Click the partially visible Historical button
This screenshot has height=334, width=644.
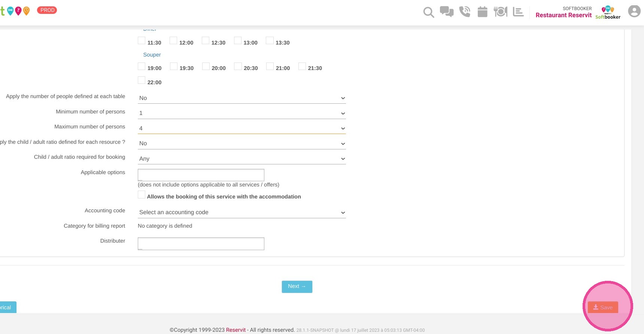pyautogui.click(x=8, y=307)
